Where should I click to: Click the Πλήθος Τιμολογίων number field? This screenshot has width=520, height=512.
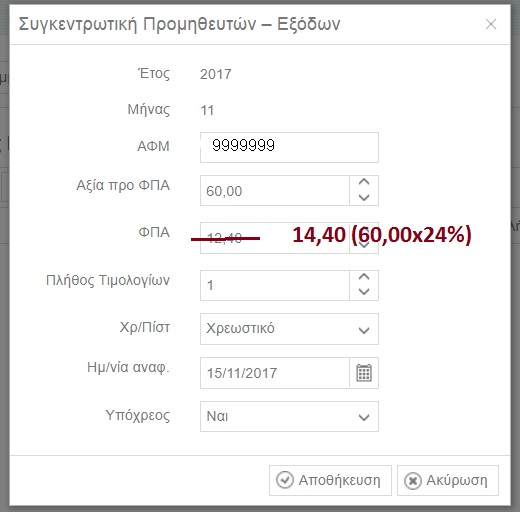(x=275, y=285)
